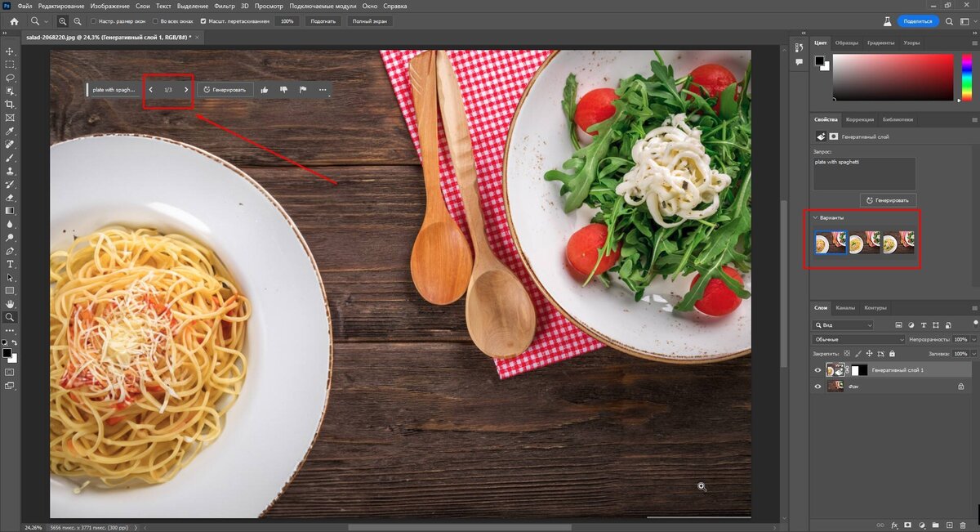
Task: Show the previous generated variation arrow
Action: (x=151, y=90)
